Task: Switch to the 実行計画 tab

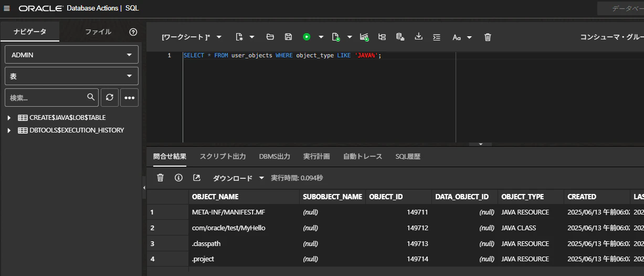Action: click(316, 157)
